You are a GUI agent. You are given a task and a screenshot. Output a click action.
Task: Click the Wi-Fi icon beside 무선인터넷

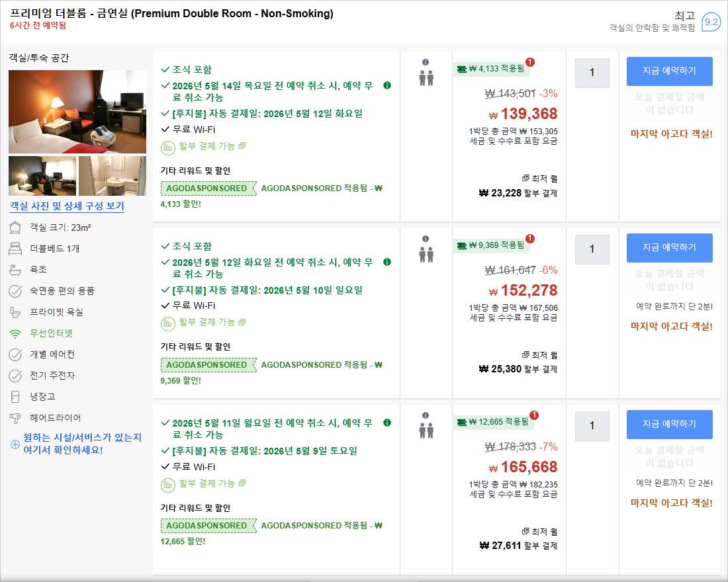(x=15, y=334)
